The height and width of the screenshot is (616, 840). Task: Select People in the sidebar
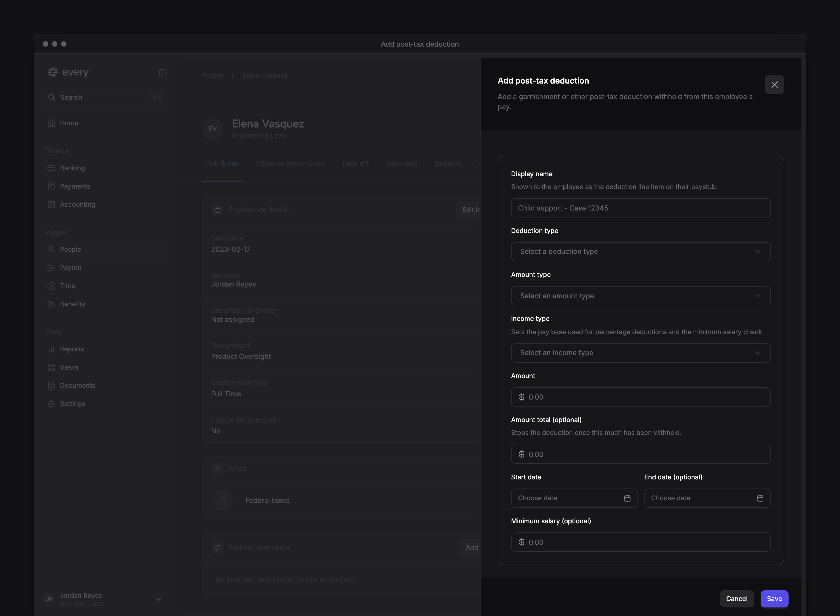[x=105, y=249]
